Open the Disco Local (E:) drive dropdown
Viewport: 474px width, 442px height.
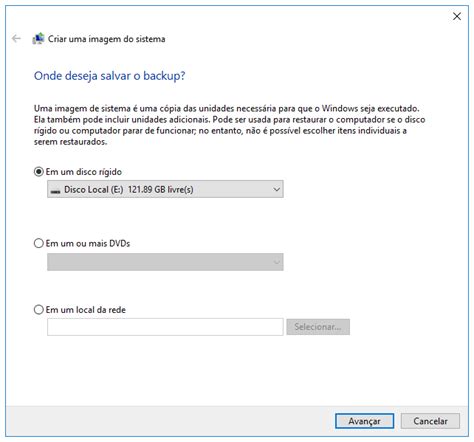pos(165,189)
